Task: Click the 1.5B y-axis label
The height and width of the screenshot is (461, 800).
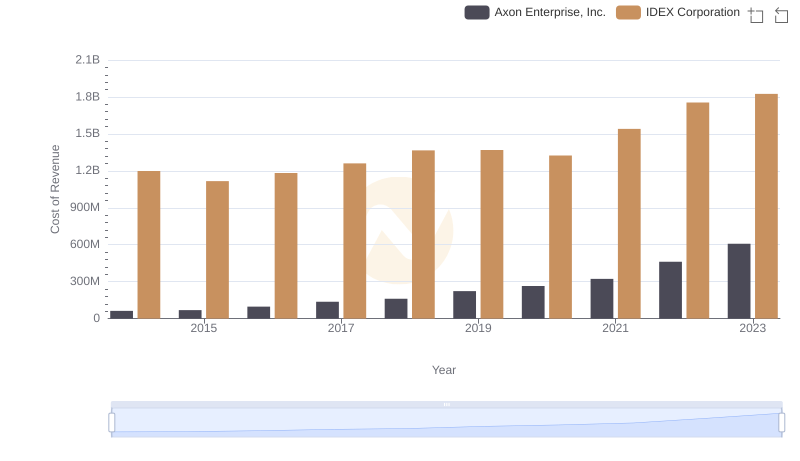Action: (x=88, y=134)
